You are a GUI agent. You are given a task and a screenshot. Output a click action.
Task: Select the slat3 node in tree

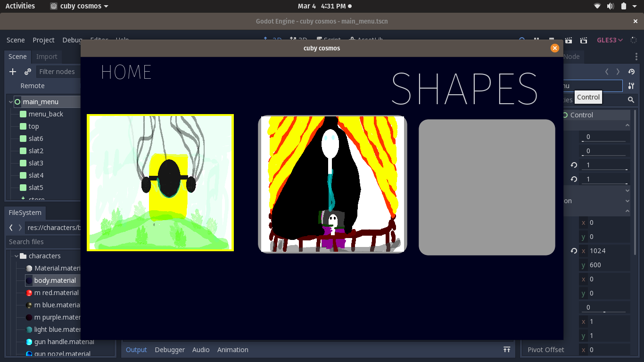click(x=36, y=163)
